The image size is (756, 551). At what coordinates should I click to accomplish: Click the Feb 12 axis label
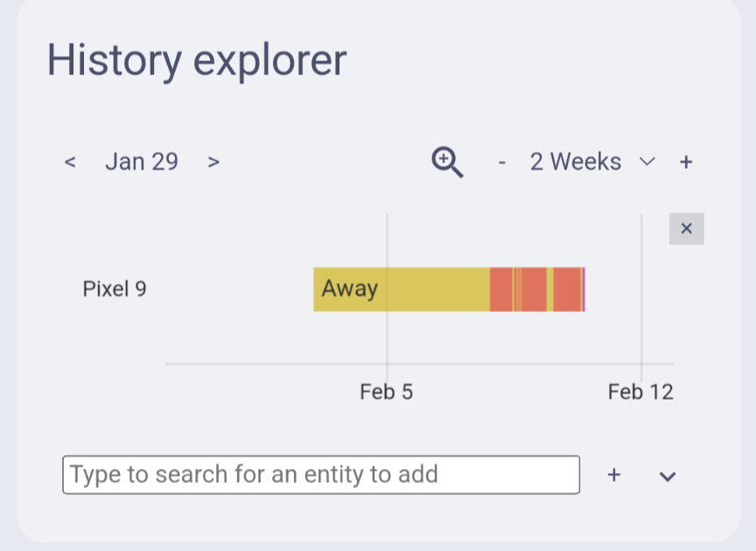tap(640, 392)
